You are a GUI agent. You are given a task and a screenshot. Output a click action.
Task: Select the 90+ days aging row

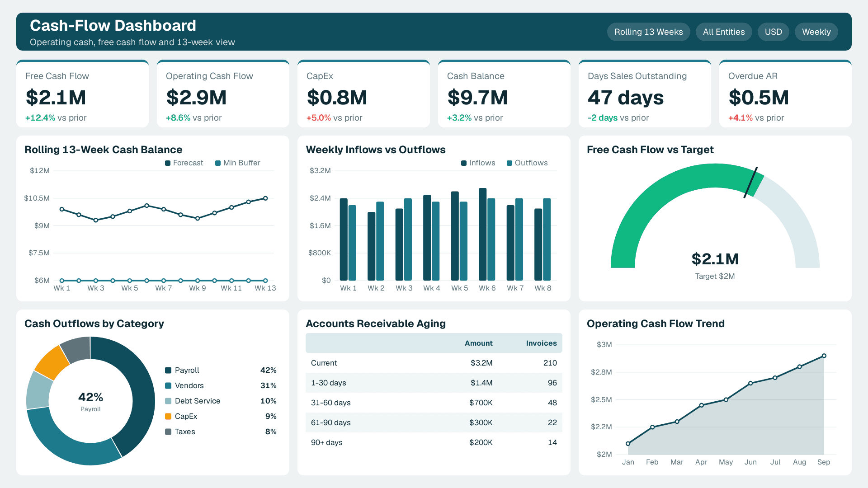pos(434,442)
